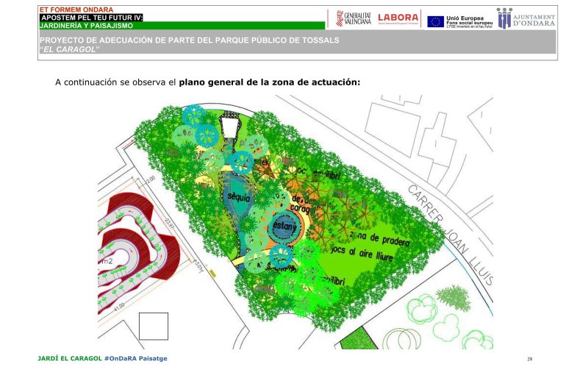Click the 'zona de pradera' label
The height and width of the screenshot is (392, 588).
[x=379, y=239]
